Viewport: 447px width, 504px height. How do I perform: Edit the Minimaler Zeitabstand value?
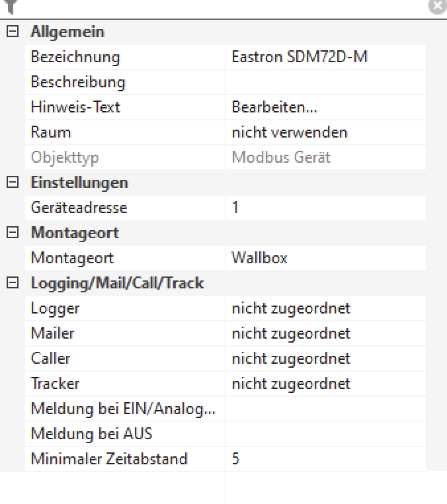(324, 459)
